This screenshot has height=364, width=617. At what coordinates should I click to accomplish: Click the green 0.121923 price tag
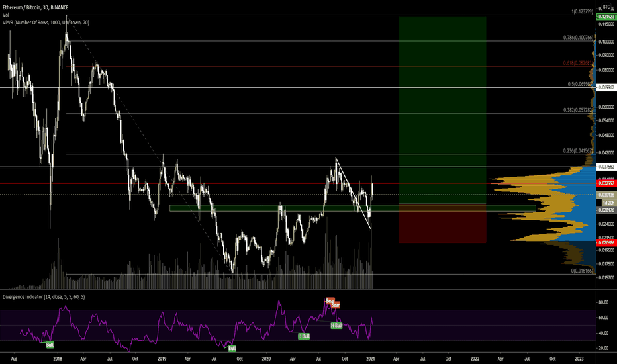[x=606, y=17]
